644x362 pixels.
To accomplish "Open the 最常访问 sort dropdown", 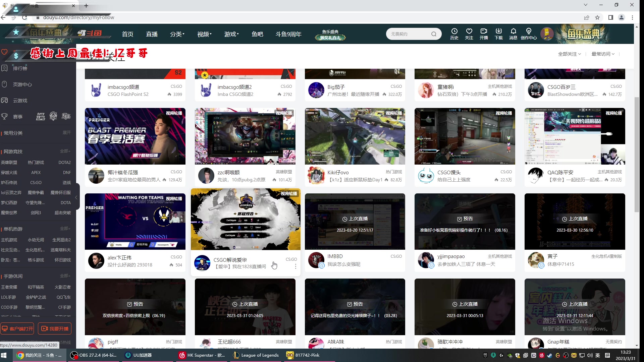I will tap(603, 54).
